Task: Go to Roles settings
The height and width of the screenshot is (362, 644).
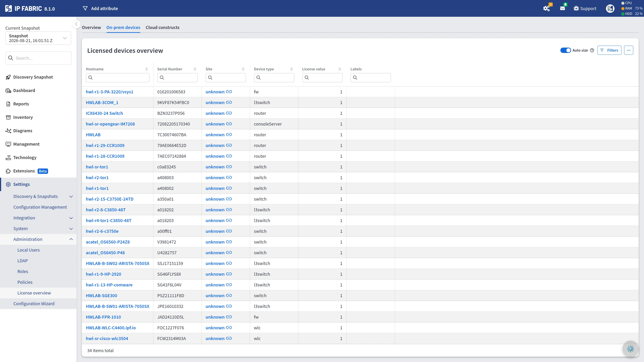Action: coord(23,271)
